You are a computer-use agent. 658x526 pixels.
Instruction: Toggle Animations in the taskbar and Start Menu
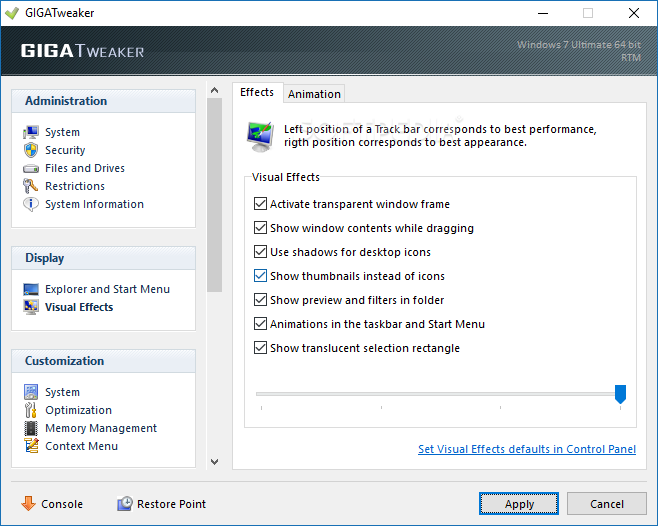tap(260, 324)
